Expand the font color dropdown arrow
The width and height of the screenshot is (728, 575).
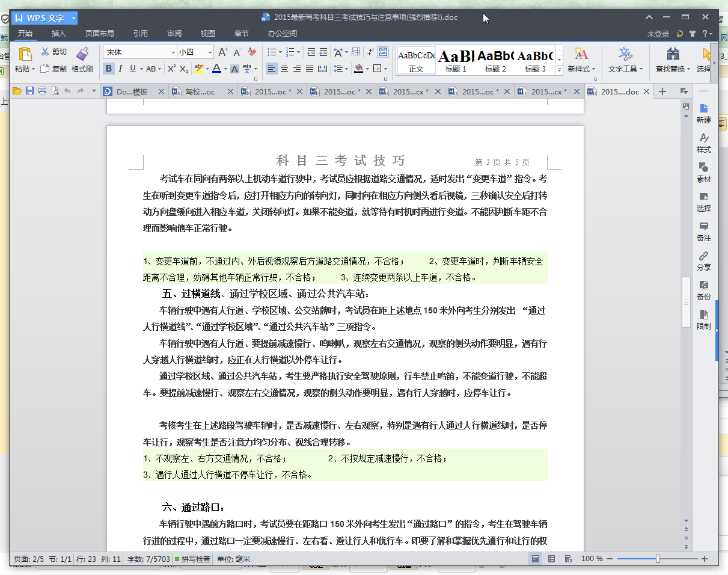tap(225, 69)
